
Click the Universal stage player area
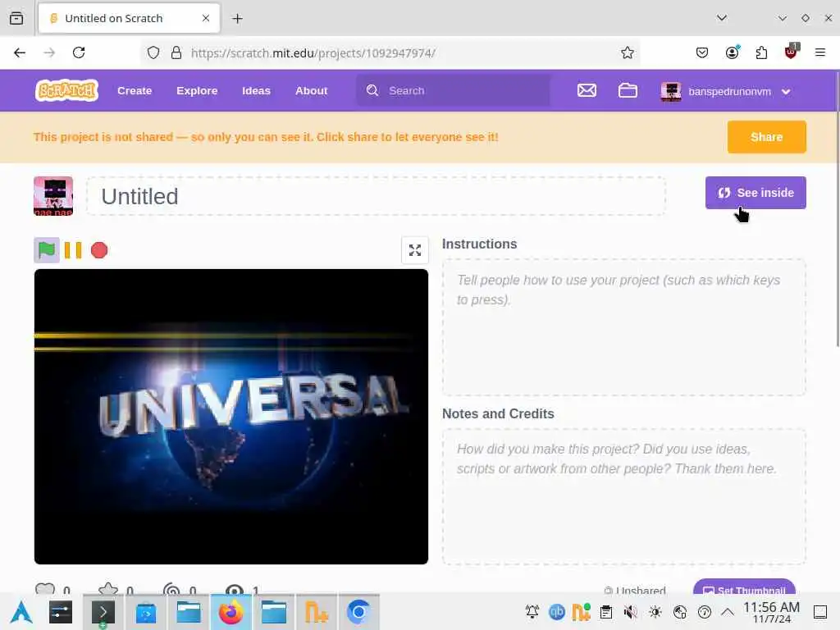point(231,417)
